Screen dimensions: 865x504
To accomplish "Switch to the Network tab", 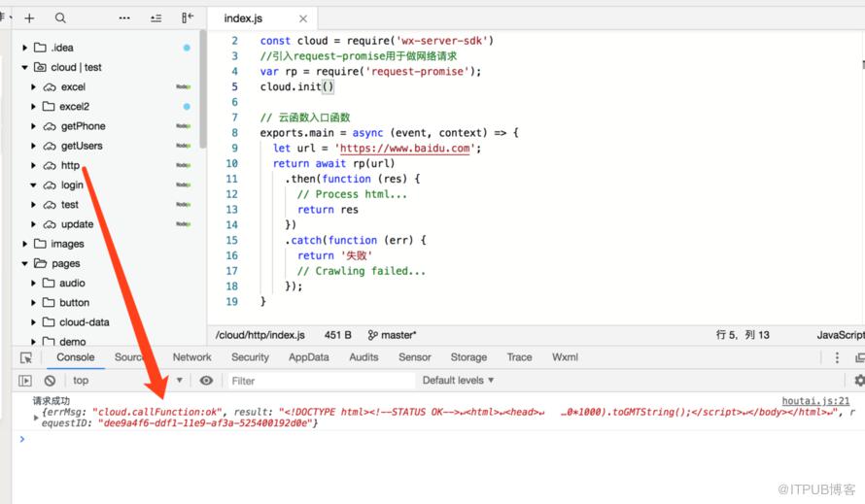I will (x=192, y=357).
